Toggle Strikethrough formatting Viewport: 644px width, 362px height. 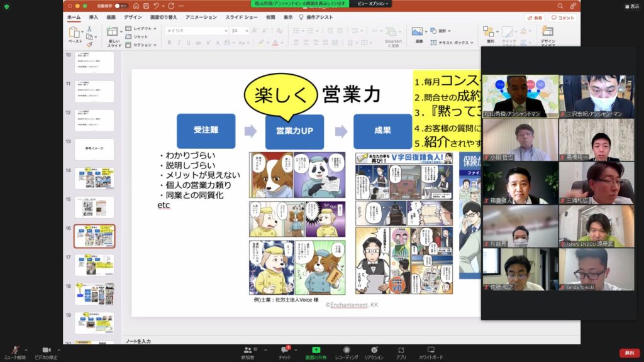click(x=198, y=43)
